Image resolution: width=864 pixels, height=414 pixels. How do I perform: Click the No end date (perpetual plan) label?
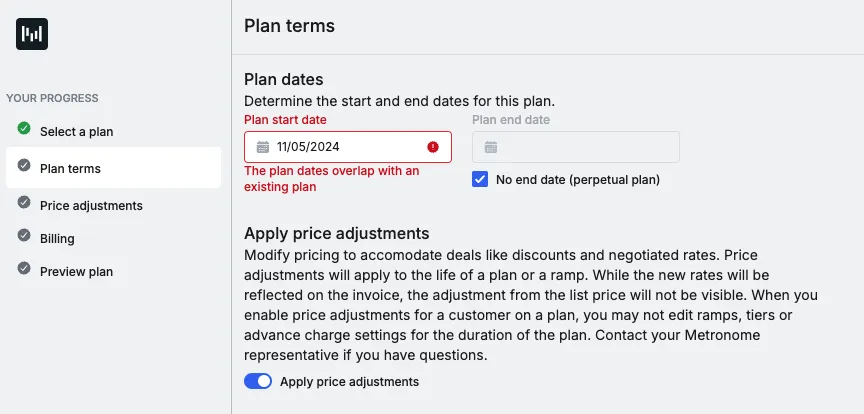click(578, 180)
